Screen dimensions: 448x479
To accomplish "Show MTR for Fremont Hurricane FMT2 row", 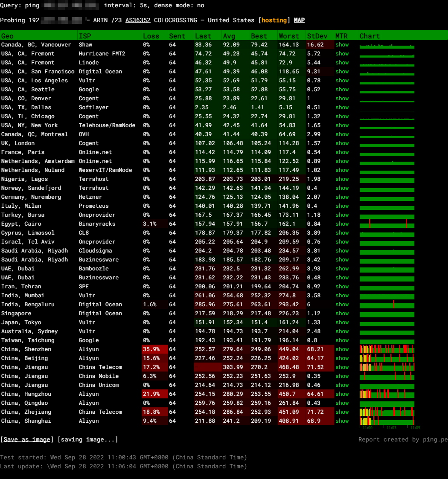I will tap(342, 53).
